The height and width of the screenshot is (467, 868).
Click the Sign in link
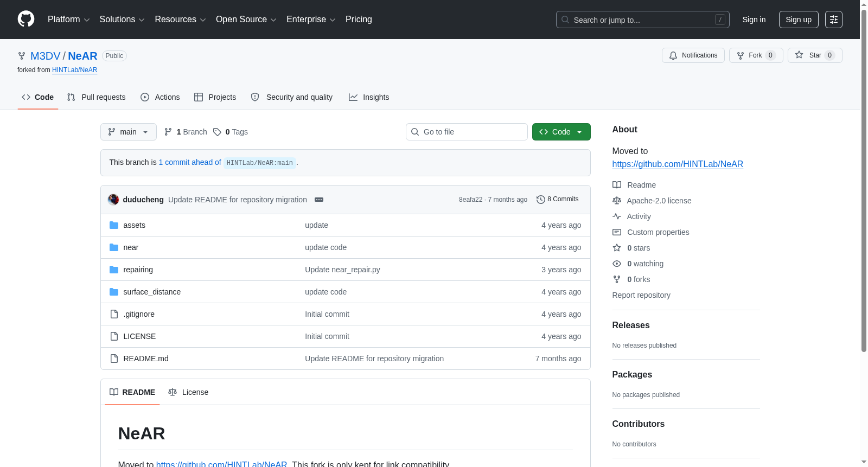click(x=754, y=20)
